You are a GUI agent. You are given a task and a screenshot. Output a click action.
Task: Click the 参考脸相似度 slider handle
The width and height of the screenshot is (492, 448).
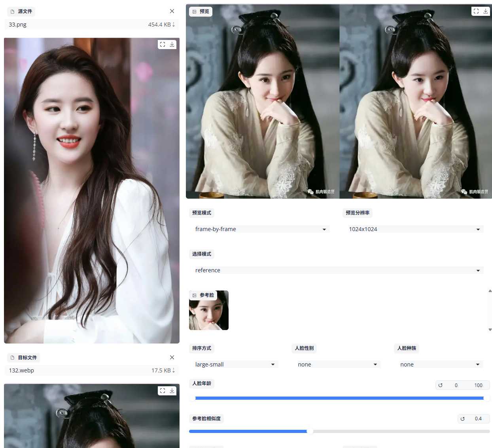(310, 431)
